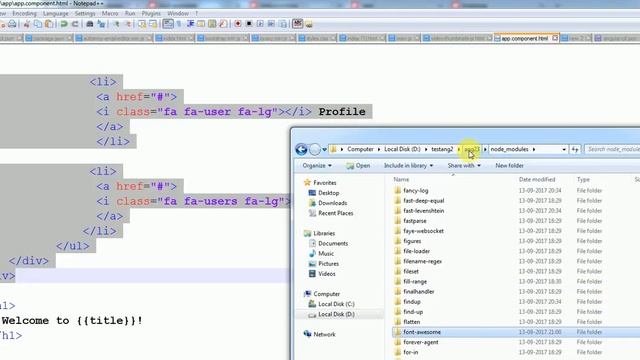Click the Print icon in Notepad++ toolbar
Screen dimensions: 640x360
(12, 24)
